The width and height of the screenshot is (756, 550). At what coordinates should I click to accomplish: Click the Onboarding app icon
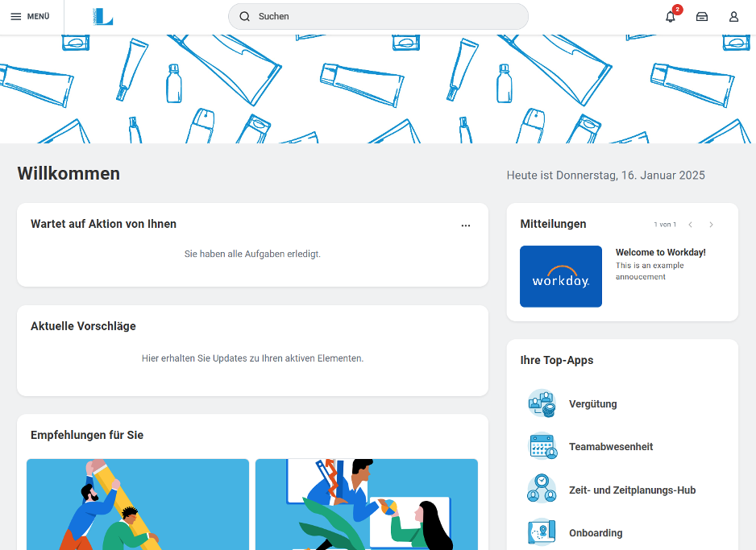tap(542, 532)
